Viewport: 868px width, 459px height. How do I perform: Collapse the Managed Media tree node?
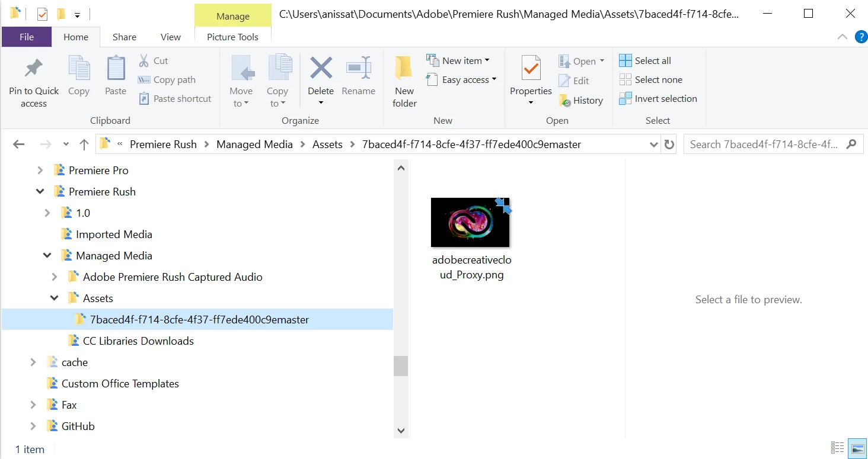[x=47, y=256]
